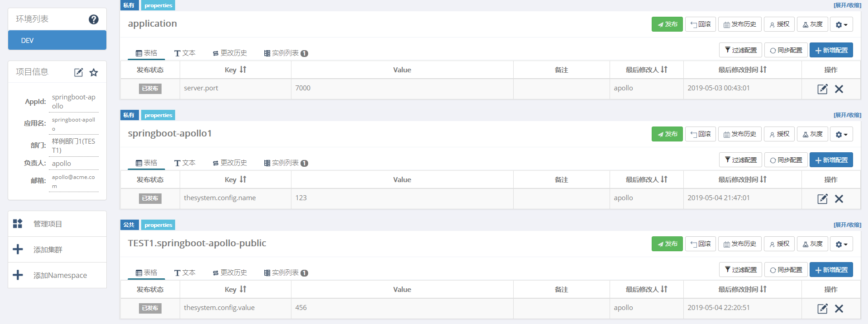Edit thesystem.config.value with the pencil icon

[x=822, y=309]
